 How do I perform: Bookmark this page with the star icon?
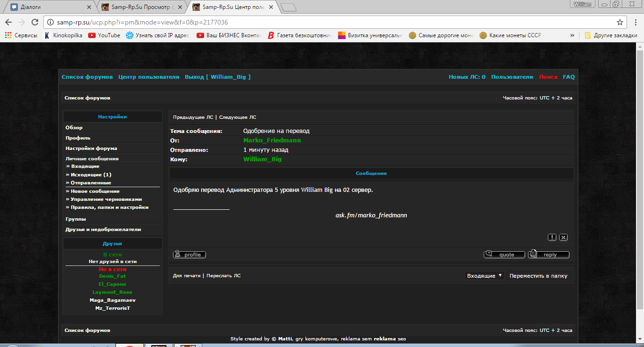coord(619,22)
